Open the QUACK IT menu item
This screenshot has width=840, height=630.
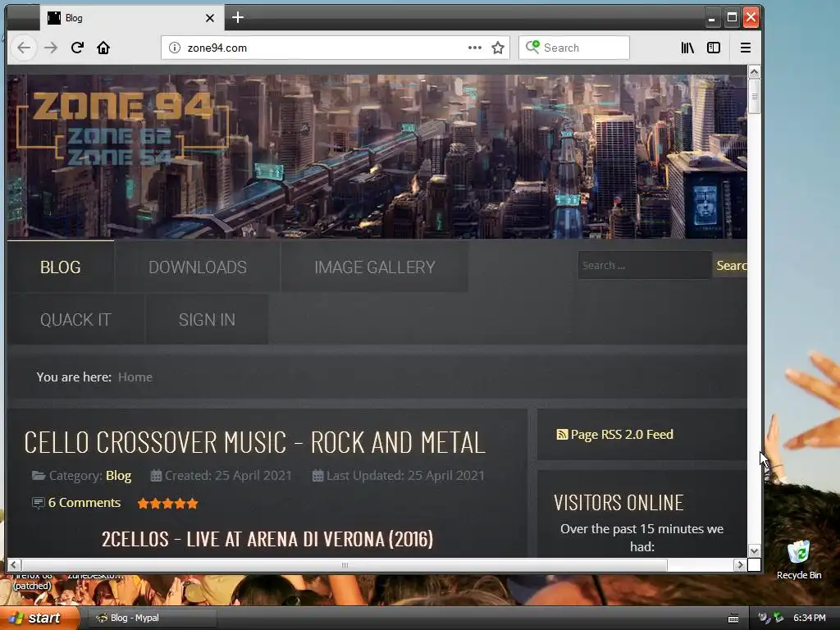pos(75,319)
